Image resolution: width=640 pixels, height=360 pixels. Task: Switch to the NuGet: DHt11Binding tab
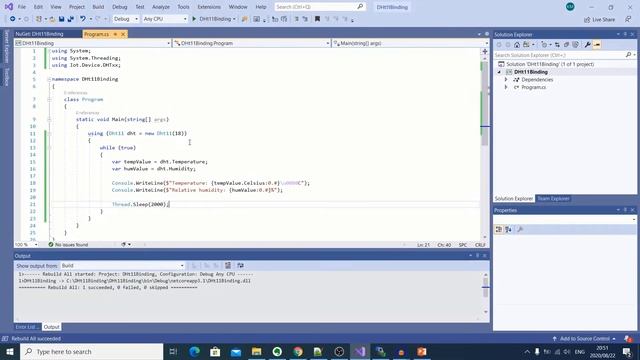coord(40,34)
